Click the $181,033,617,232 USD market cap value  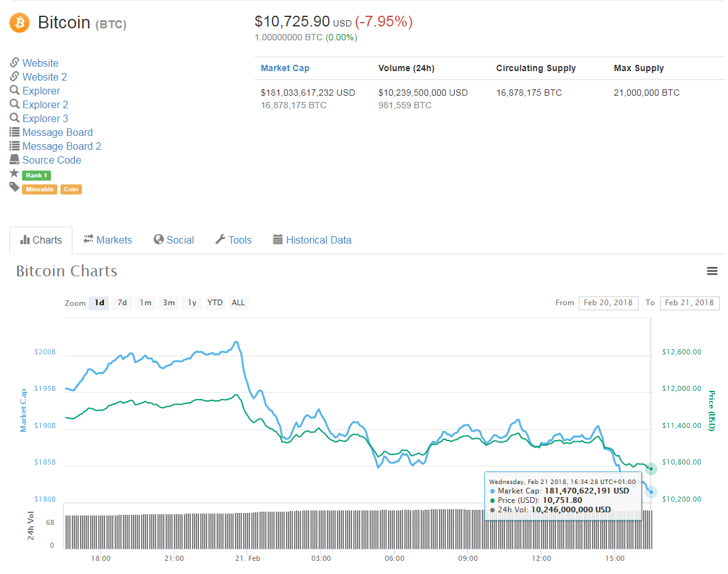[308, 93]
